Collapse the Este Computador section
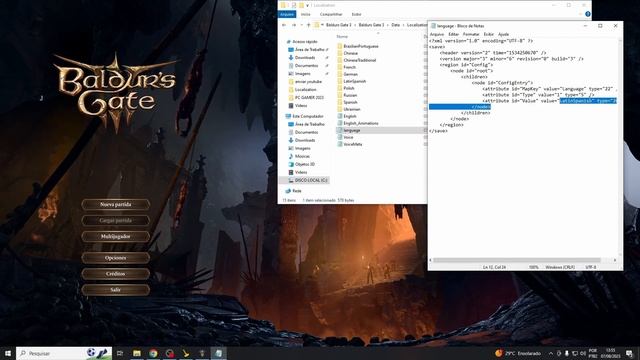This screenshot has height=360, width=640. tap(307, 116)
